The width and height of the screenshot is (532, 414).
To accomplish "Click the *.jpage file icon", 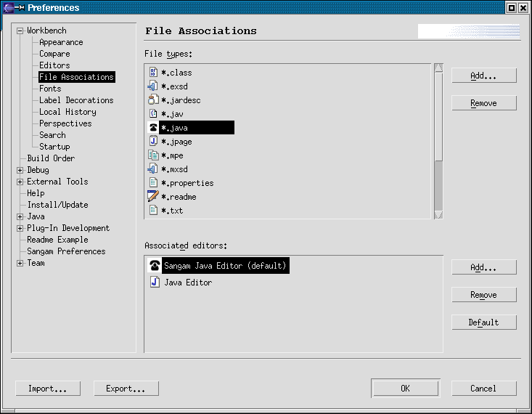I will [152, 142].
